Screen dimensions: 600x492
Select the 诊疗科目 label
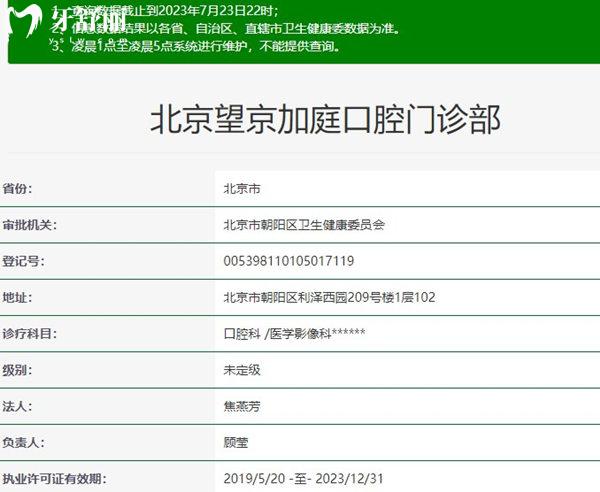coord(29,334)
